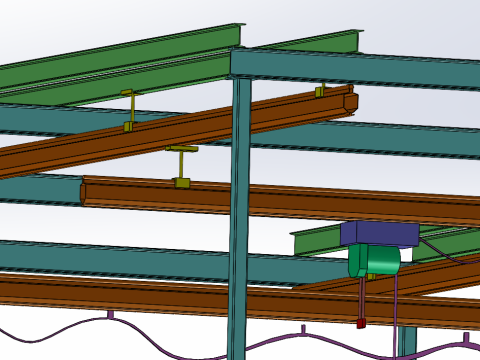The width and height of the screenshot is (480, 360).
Task: Pick the yellow T-hanger on the middle brown rail
Action: [182, 167]
